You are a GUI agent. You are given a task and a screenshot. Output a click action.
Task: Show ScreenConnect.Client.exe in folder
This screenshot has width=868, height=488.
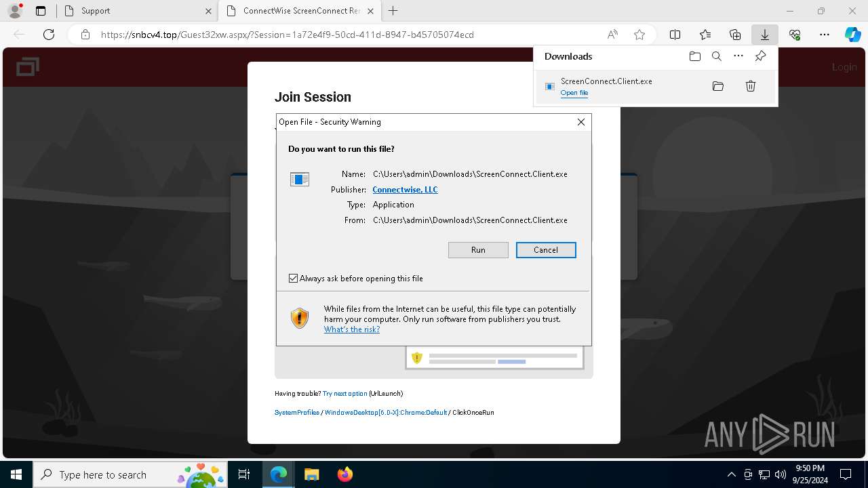pyautogui.click(x=718, y=86)
